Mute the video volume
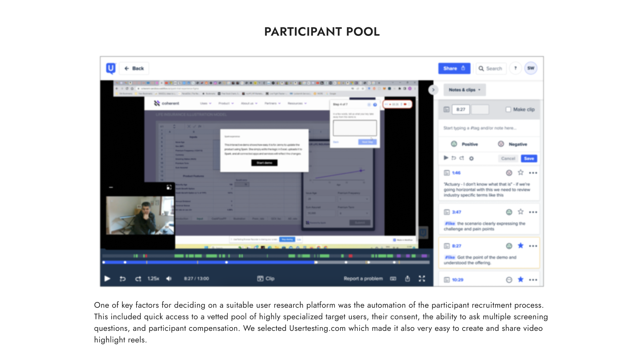The height and width of the screenshot is (362, 644). (x=169, y=279)
